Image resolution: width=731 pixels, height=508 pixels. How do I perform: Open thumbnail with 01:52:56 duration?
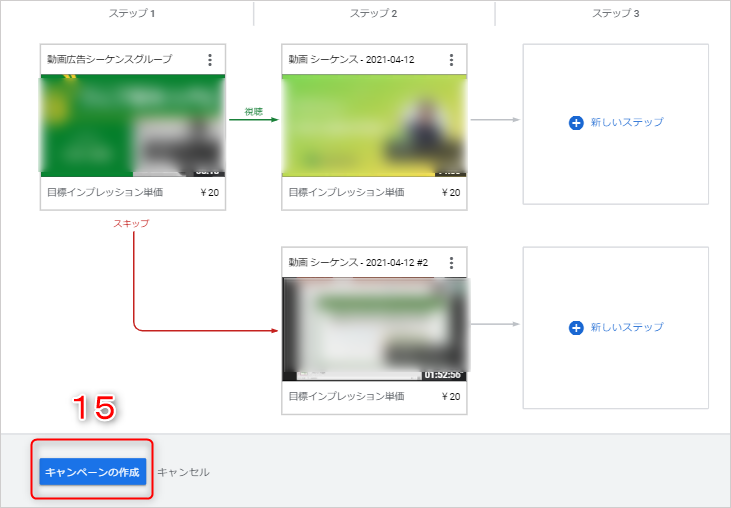[374, 329]
